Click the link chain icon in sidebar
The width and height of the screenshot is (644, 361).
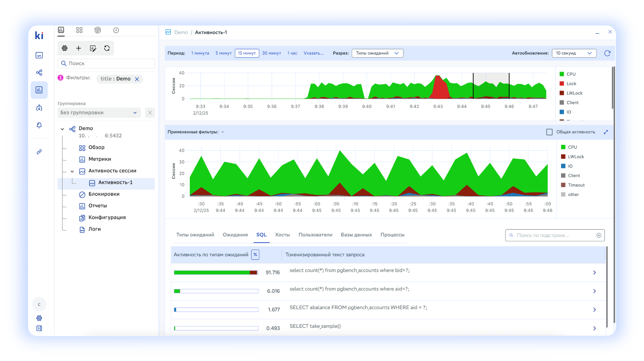pos(39,152)
